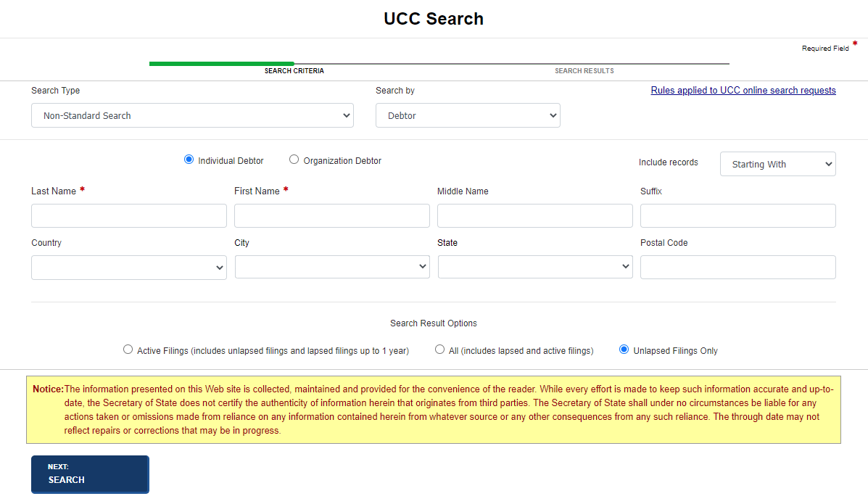This screenshot has height=504, width=868.
Task: Go to the SEARCH CRITERIA step
Action: [294, 70]
